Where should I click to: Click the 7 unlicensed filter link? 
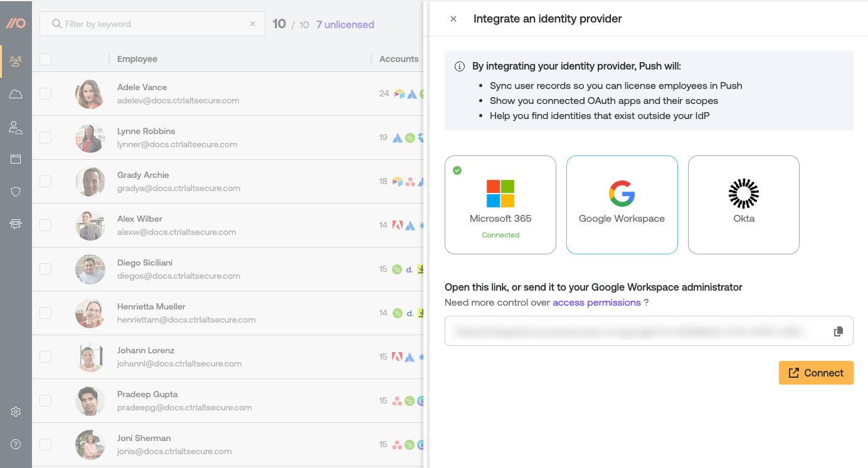(345, 24)
